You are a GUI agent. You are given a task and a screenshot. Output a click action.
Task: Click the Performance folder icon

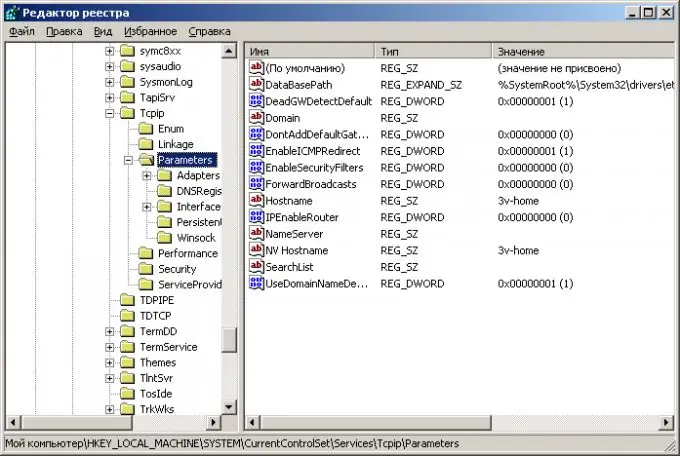pyautogui.click(x=146, y=253)
